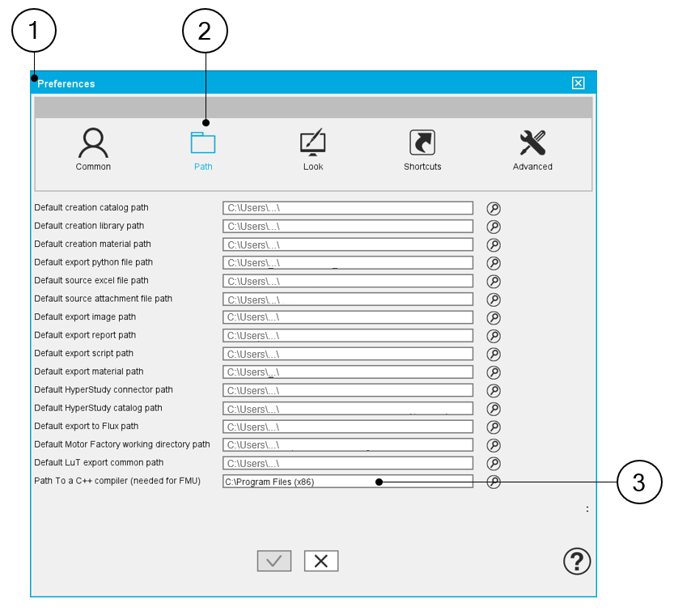The image size is (674, 616).
Task: Close the Preferences dialog window
Action: [578, 83]
